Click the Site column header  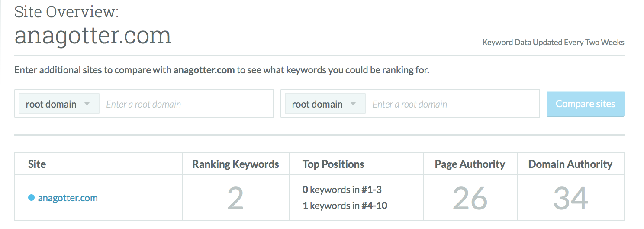(x=37, y=164)
